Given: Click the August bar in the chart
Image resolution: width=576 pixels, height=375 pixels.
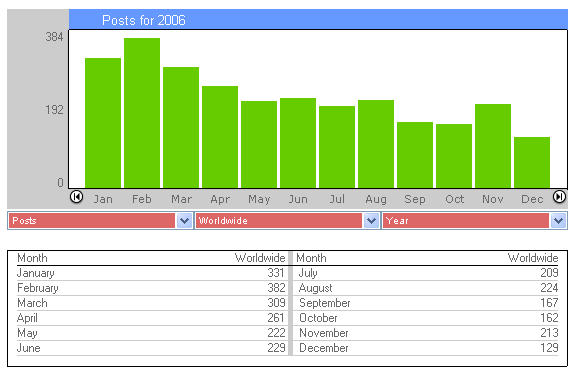Looking at the screenshot, I should pos(376,144).
